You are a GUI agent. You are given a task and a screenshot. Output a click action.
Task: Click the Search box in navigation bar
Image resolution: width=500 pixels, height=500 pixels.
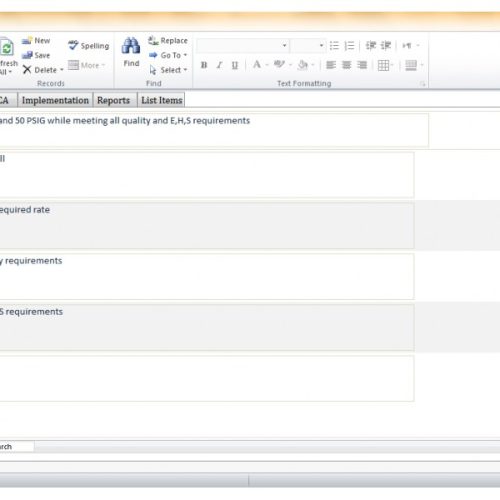click(x=17, y=446)
